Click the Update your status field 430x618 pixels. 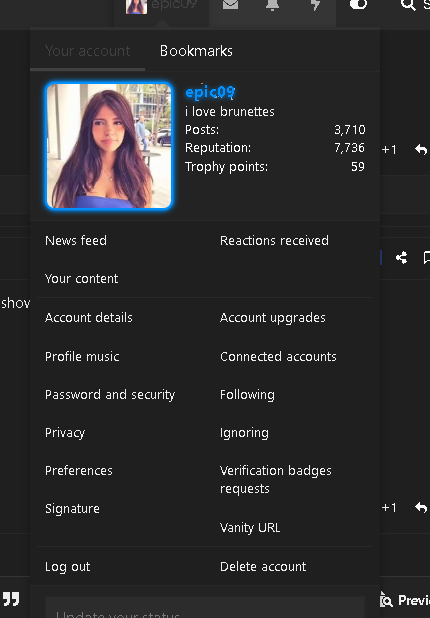205,609
